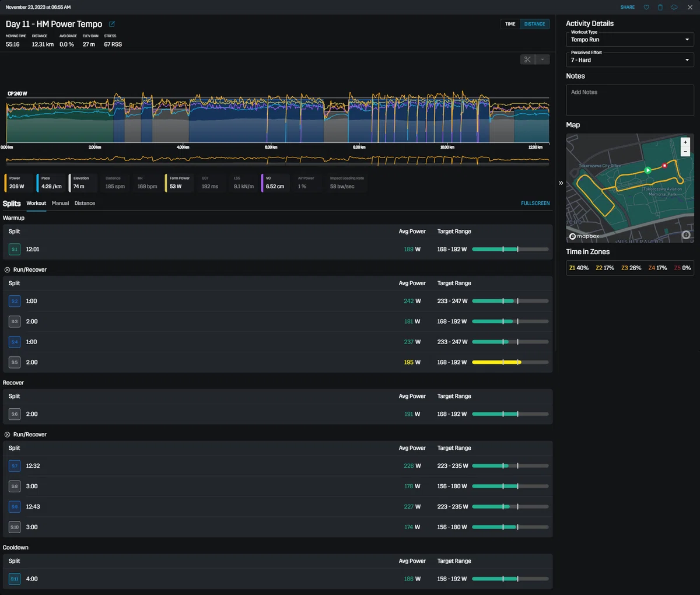Toggle the Cadence metric on chart
700x595 pixels.
pos(115,183)
